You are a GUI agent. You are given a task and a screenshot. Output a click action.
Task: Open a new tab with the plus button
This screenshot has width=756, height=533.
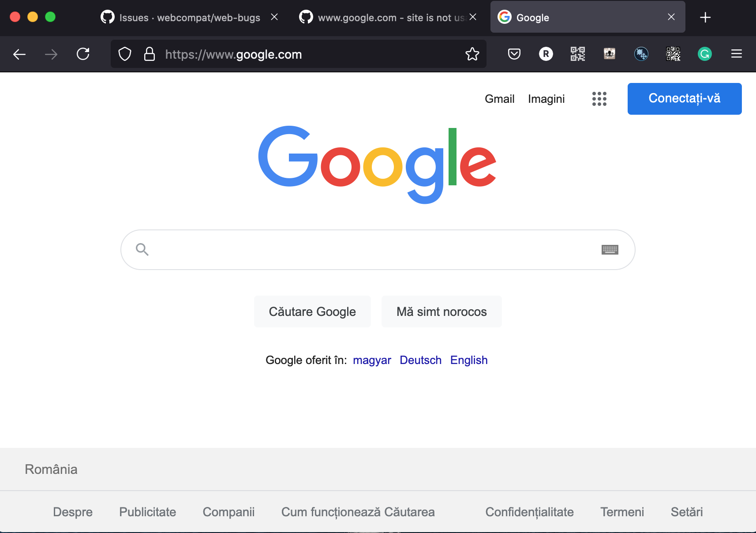coord(705,17)
